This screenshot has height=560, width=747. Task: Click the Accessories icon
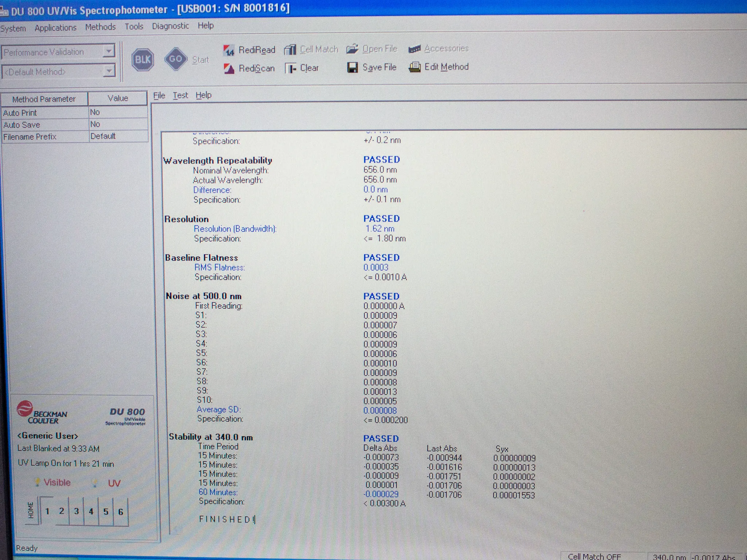(x=414, y=49)
